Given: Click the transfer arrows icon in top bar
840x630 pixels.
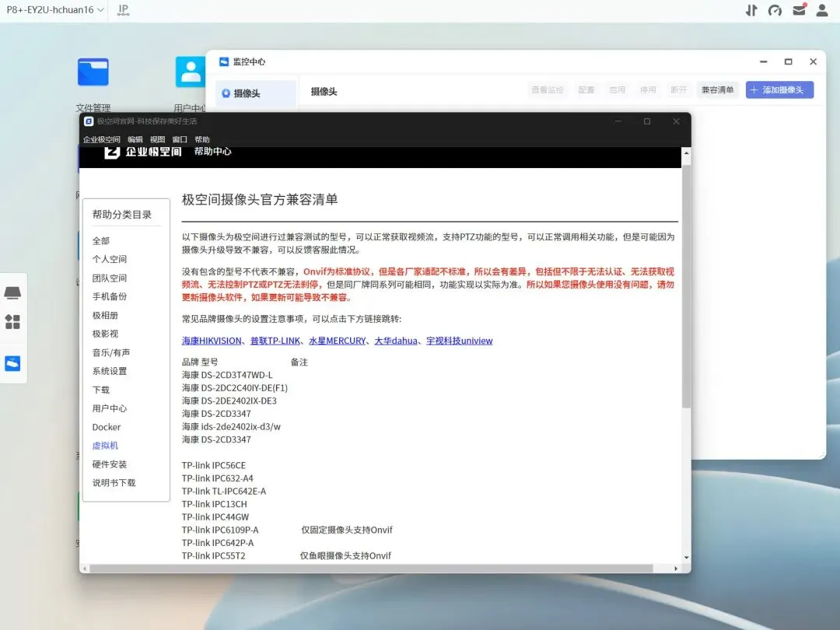Looking at the screenshot, I should click(751, 10).
